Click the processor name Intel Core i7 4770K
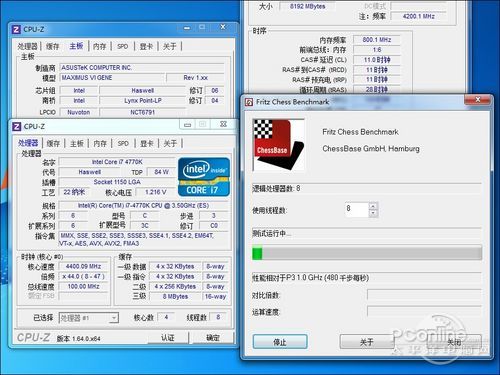The height and width of the screenshot is (375, 500). click(117, 162)
